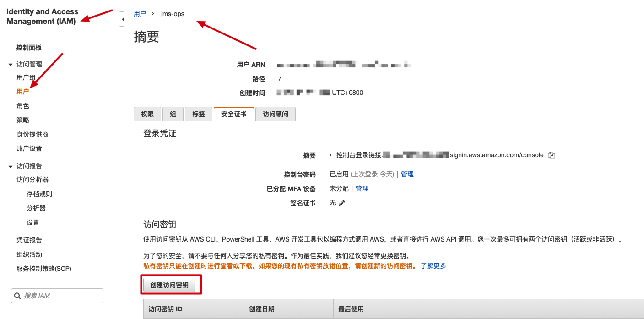Click jms-ops in the breadcrumb
This screenshot has width=644, height=319.
click(x=173, y=14)
